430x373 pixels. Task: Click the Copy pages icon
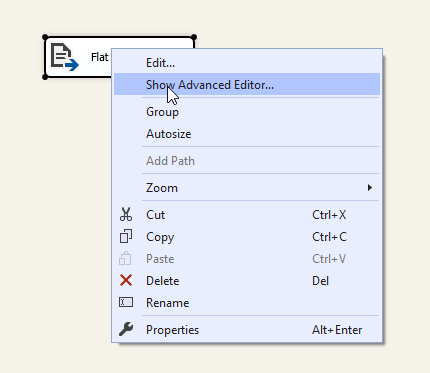point(126,236)
